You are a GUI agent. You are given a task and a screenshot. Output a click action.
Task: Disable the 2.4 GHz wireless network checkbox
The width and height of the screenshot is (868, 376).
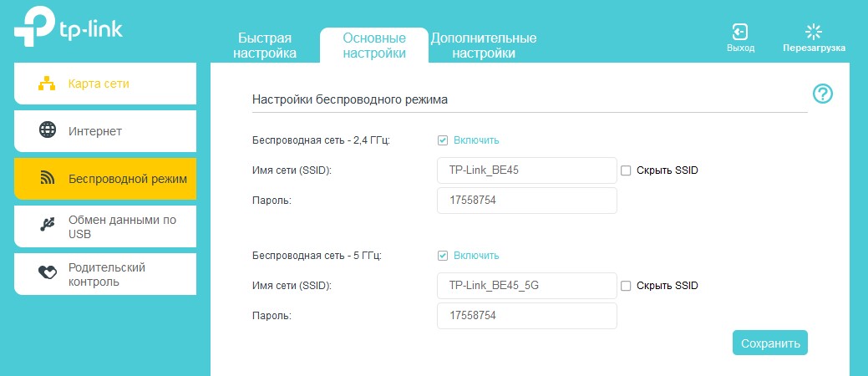pos(443,140)
